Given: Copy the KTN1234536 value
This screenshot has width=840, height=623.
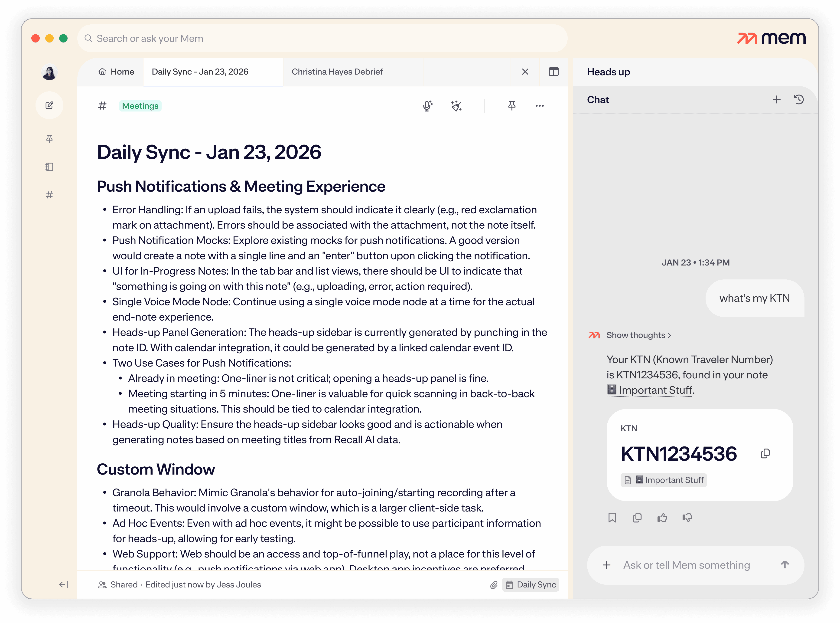Looking at the screenshot, I should click(x=765, y=454).
